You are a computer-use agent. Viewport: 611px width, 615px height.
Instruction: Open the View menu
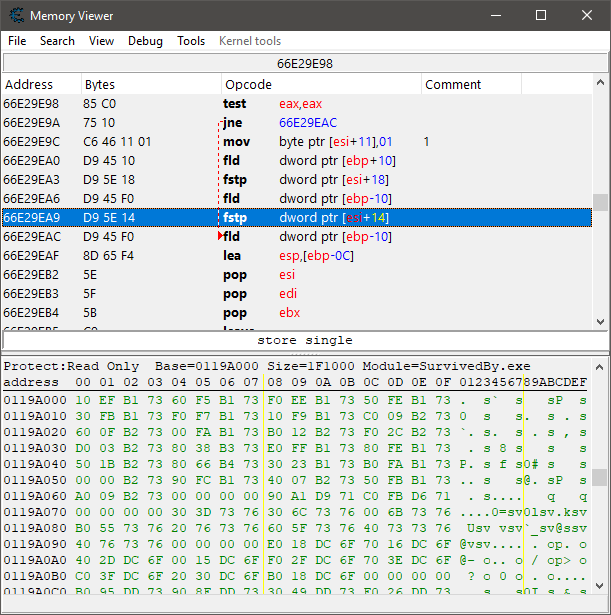pyautogui.click(x=101, y=41)
